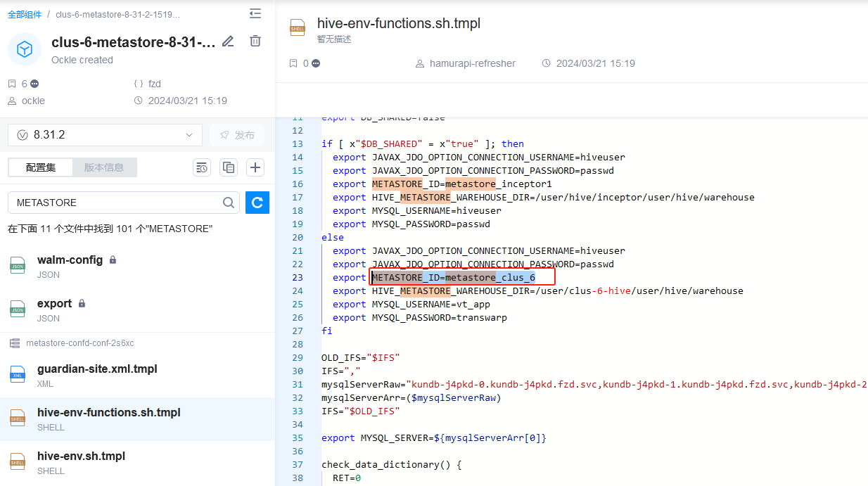Screen dimensions: 868x486
Task: Open guardian-site.xml.tmpl file
Action: coord(97,369)
